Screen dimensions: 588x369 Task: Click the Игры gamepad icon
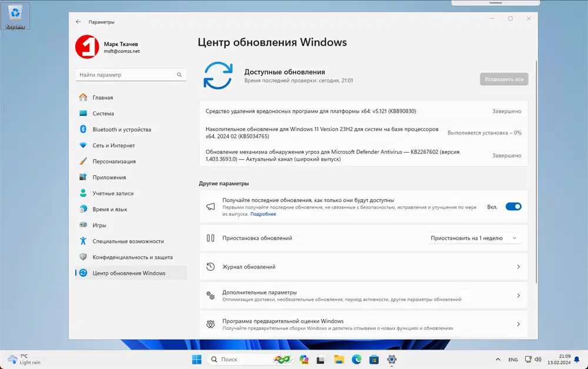83,225
